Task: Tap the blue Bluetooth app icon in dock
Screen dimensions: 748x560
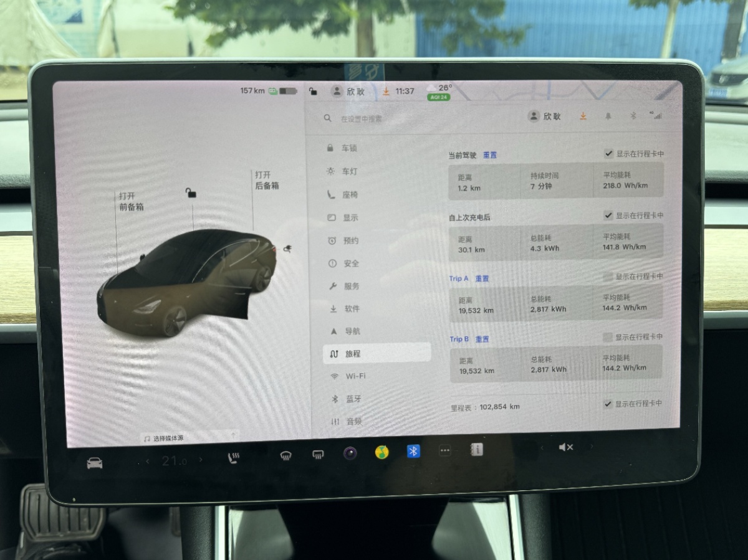Action: [413, 451]
